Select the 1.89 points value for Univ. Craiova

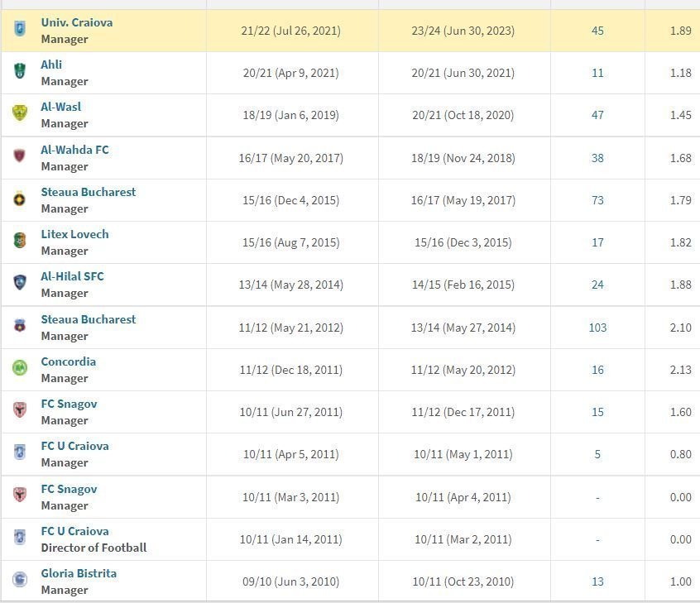(x=680, y=31)
